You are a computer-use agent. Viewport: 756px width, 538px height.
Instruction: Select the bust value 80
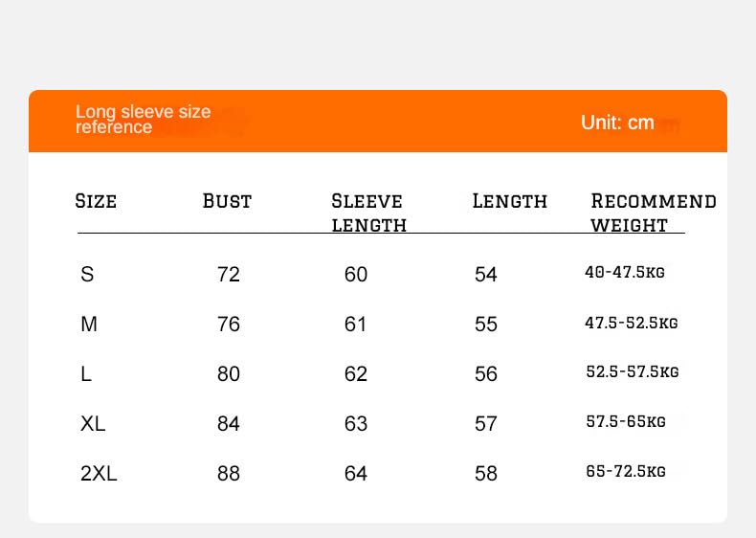tap(229, 373)
